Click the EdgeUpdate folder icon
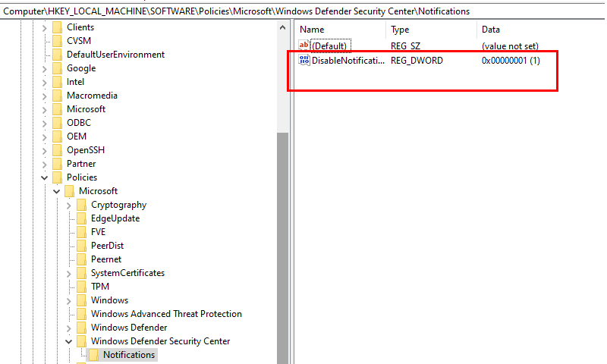Image resolution: width=607 pixels, height=364 pixels. pos(81,218)
